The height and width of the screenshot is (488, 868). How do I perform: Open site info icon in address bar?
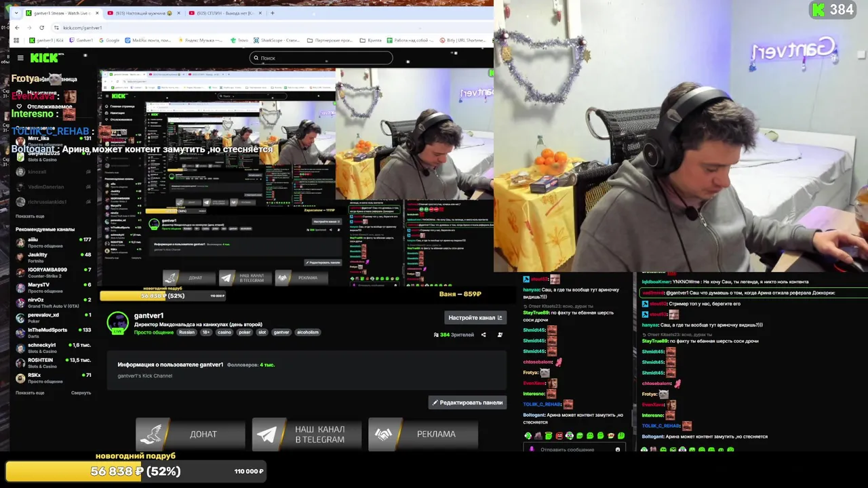coord(57,28)
